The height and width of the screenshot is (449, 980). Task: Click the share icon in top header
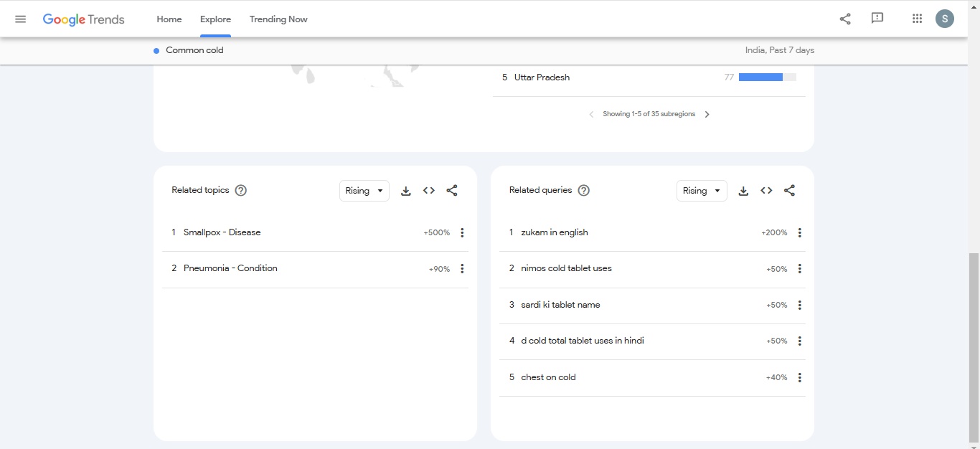pos(845,19)
